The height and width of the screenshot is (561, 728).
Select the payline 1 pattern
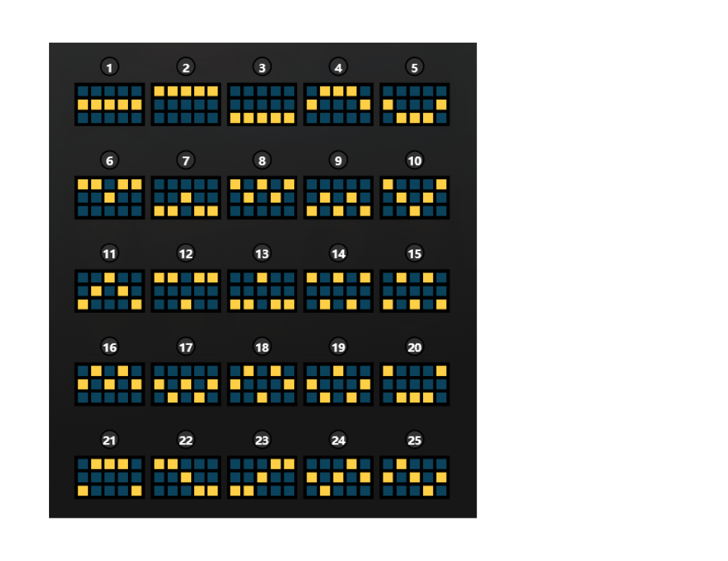(x=109, y=104)
